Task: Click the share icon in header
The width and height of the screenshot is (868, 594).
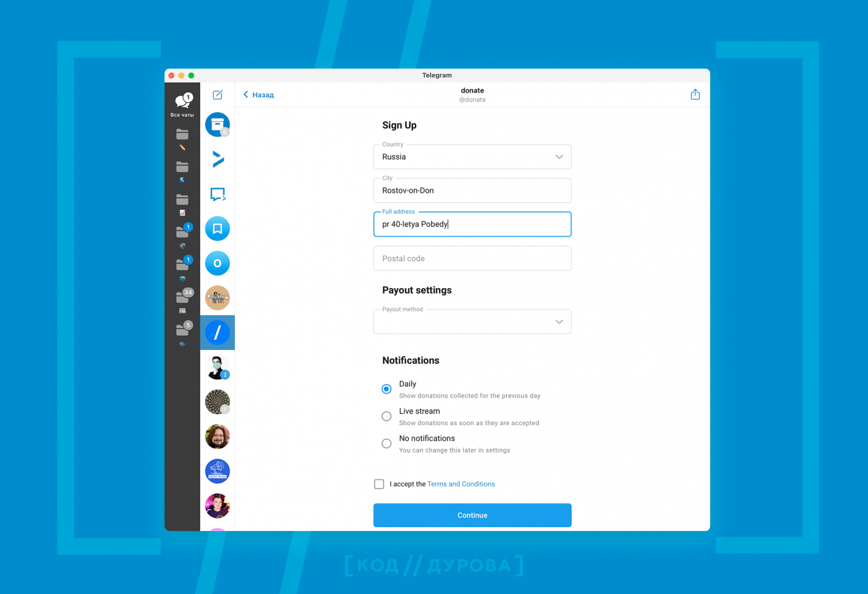Action: [x=695, y=94]
